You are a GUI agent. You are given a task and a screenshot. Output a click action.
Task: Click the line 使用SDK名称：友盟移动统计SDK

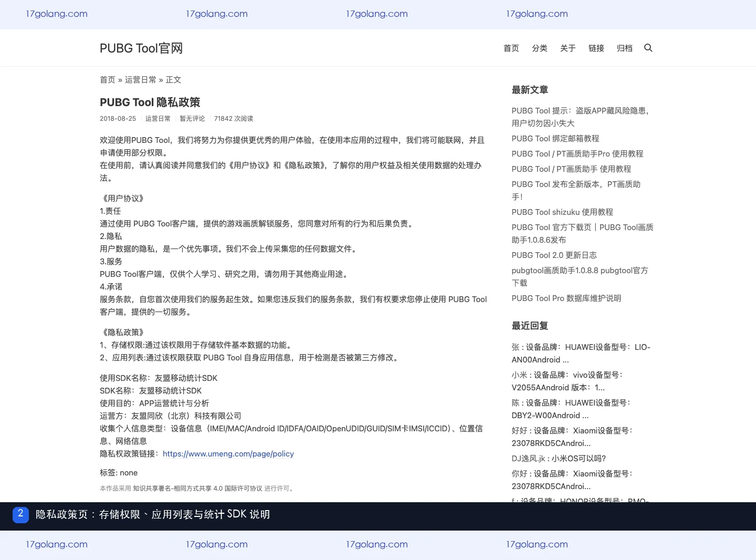[159, 378]
